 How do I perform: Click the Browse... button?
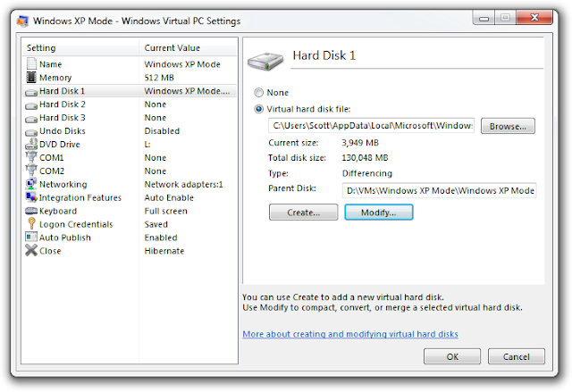click(x=508, y=126)
